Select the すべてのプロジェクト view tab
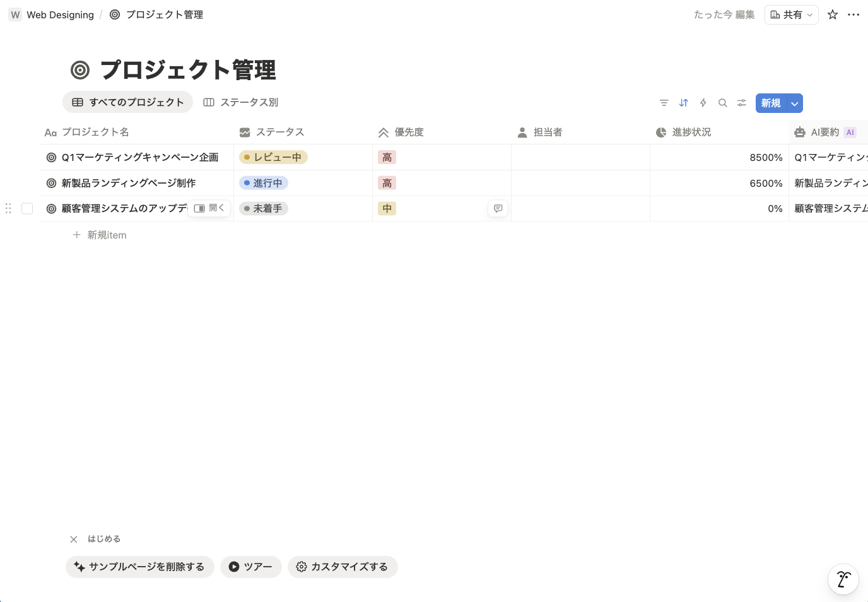 click(x=127, y=102)
